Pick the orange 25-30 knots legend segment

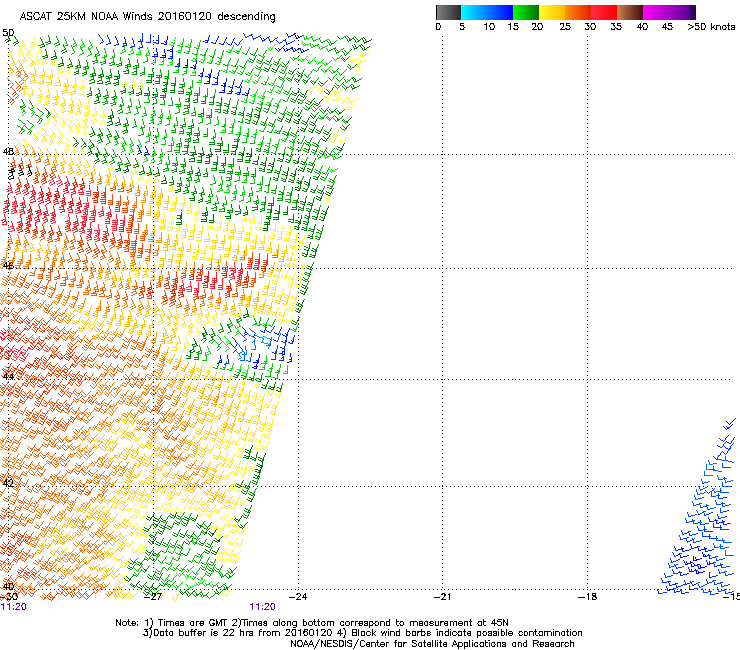(x=578, y=12)
